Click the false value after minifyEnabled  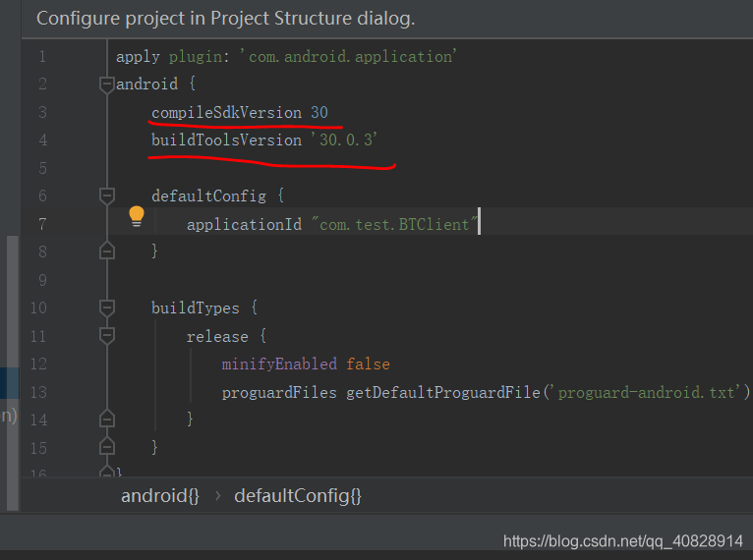(368, 364)
